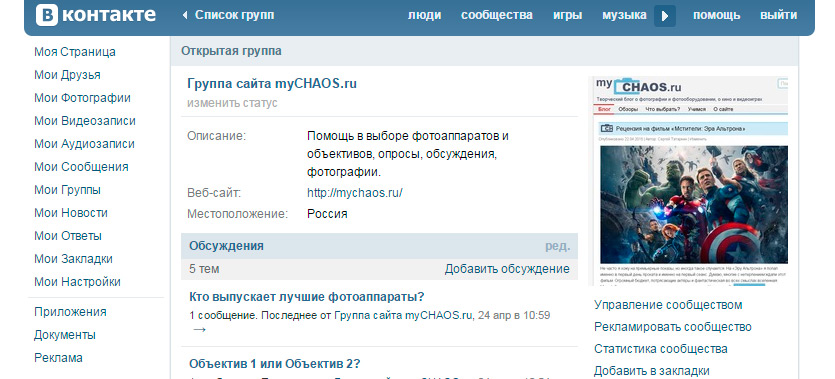Image resolution: width=835 pixels, height=379 pixels.
Task: Open the http://mychaos.ru/ website link
Action: point(355,193)
